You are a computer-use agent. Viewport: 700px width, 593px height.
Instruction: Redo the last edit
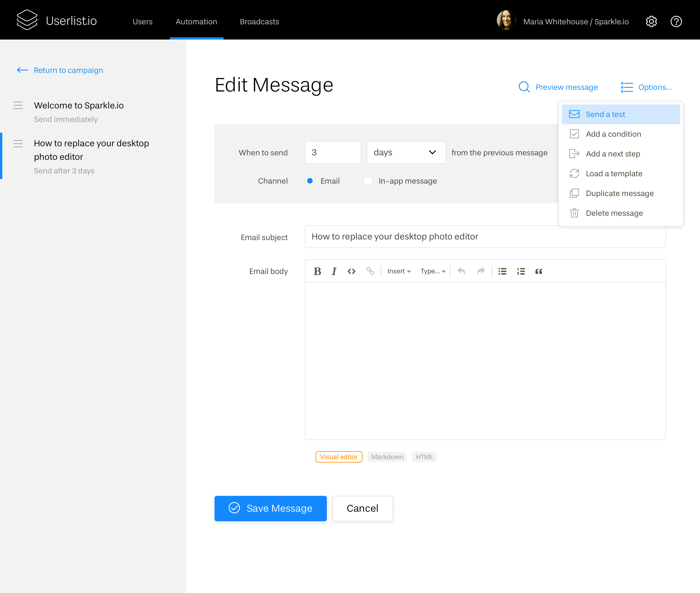(481, 271)
